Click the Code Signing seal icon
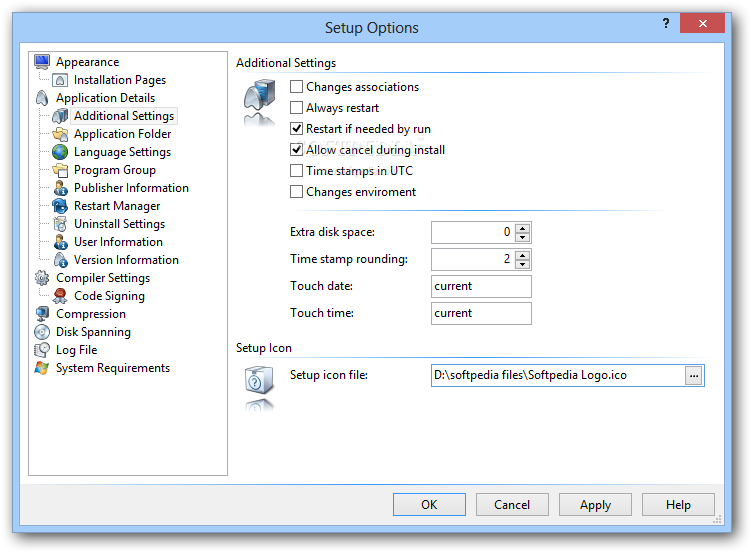752x553 pixels. (x=60, y=296)
